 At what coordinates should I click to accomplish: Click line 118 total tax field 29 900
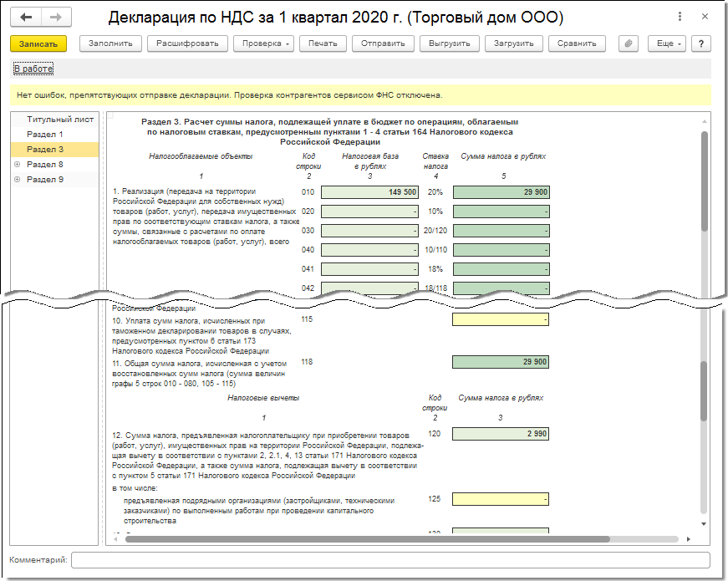point(501,362)
